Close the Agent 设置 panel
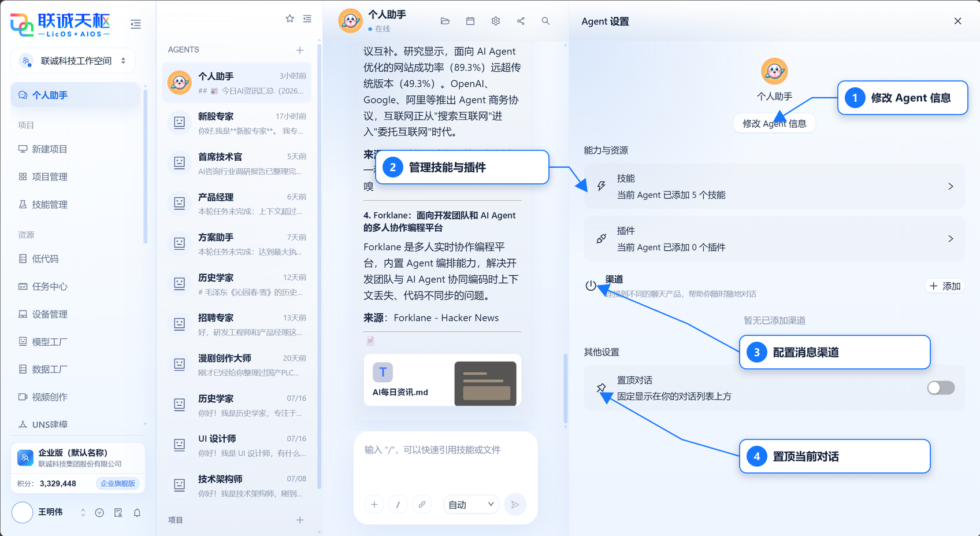The height and width of the screenshot is (536, 980). coord(957,21)
